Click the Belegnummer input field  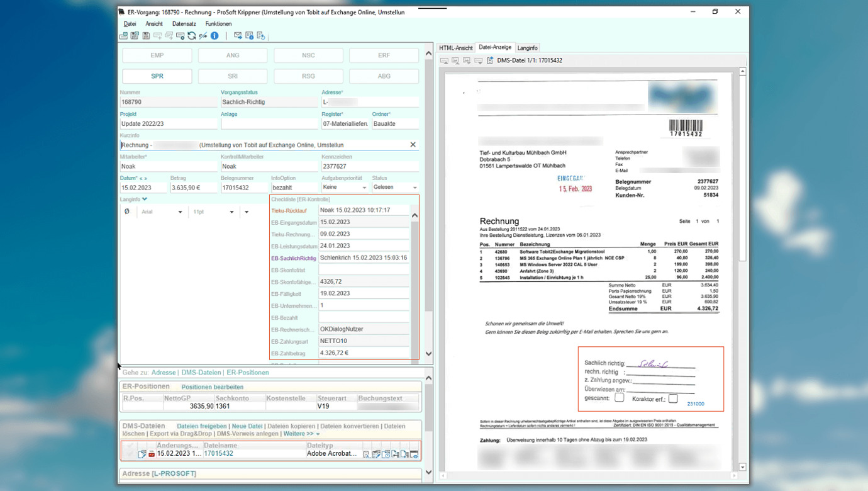click(x=244, y=188)
